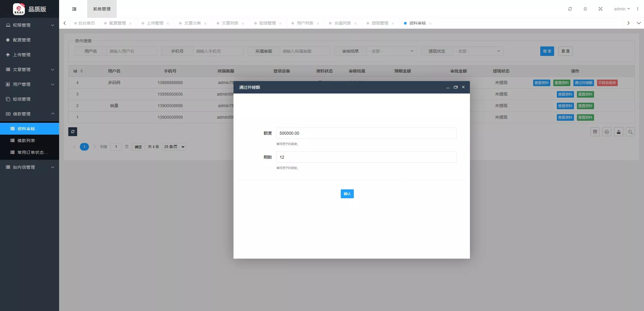
Task: Open the 提现状态 dropdown filter
Action: point(478,51)
